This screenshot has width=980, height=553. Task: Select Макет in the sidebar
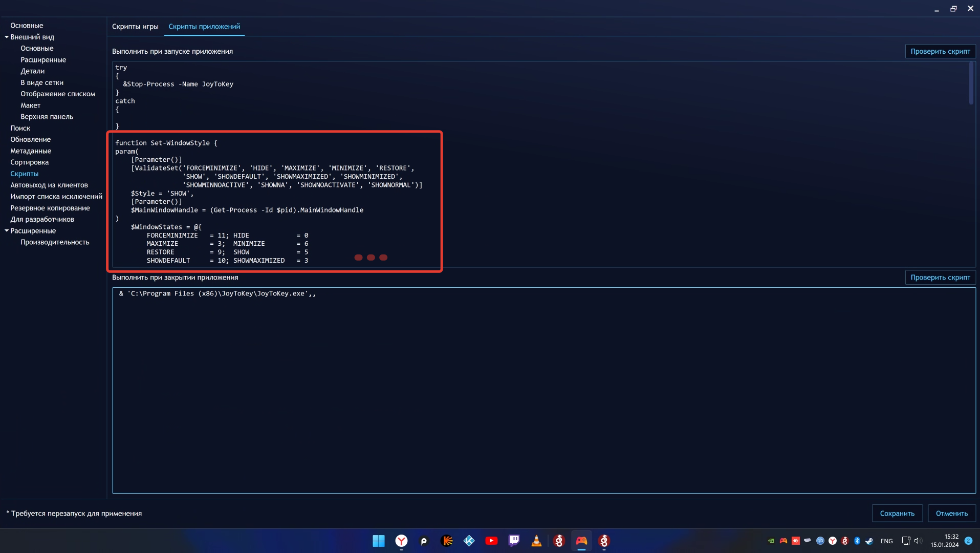tap(30, 105)
